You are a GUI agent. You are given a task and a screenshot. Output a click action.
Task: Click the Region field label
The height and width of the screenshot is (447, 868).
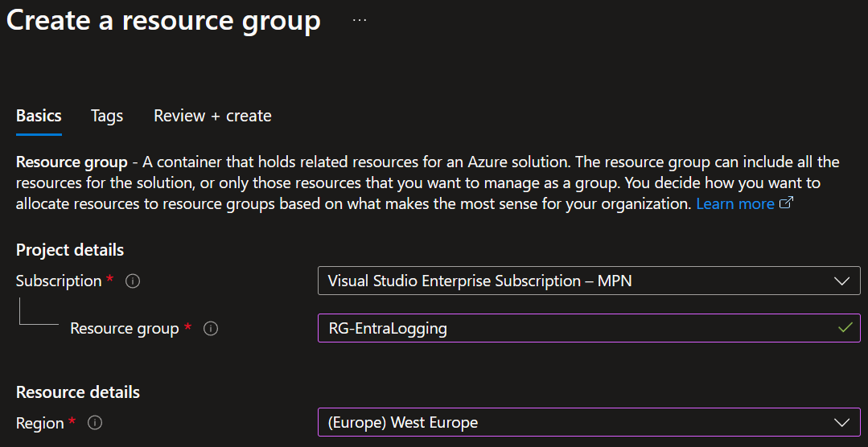39,423
